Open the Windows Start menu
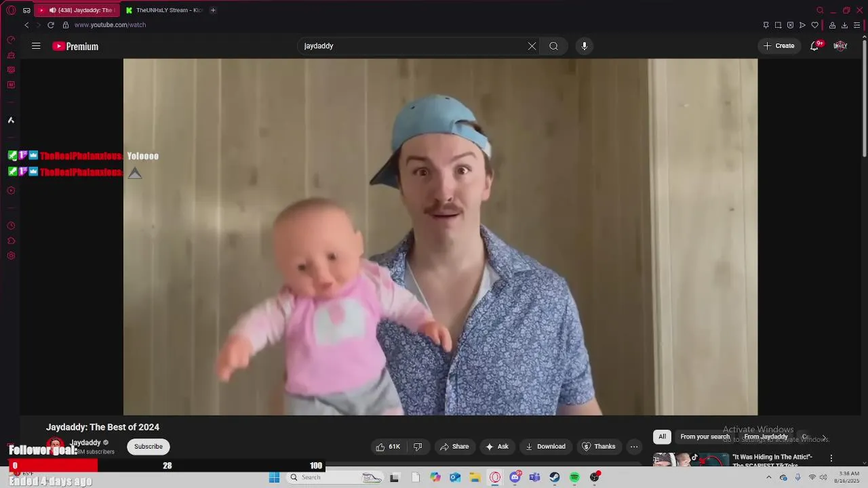 274,477
